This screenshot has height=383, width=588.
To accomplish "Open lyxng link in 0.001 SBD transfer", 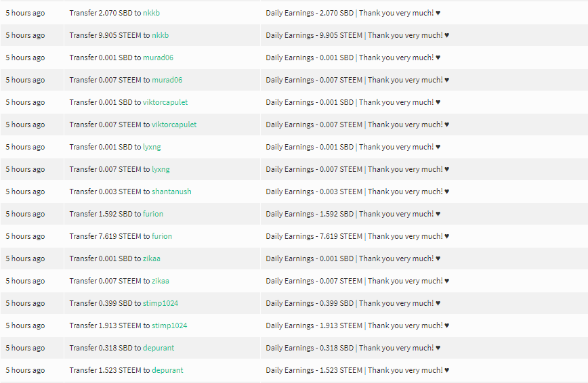I will (x=152, y=147).
